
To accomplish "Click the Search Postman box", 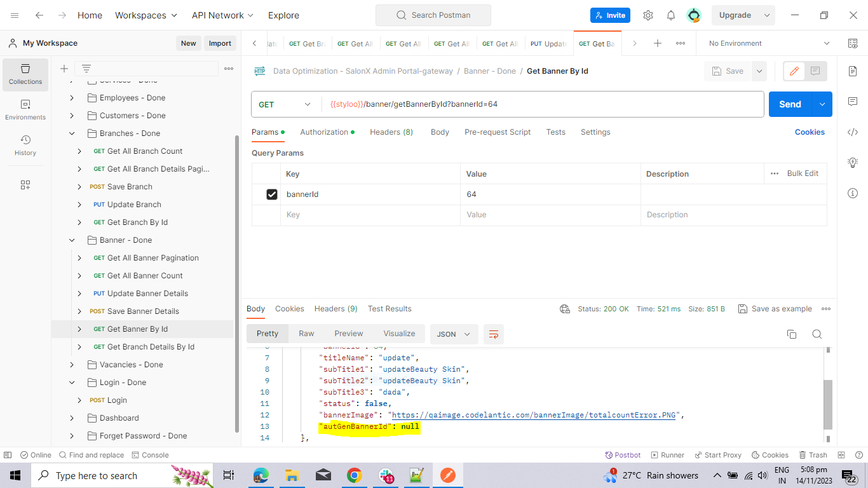I will click(433, 15).
